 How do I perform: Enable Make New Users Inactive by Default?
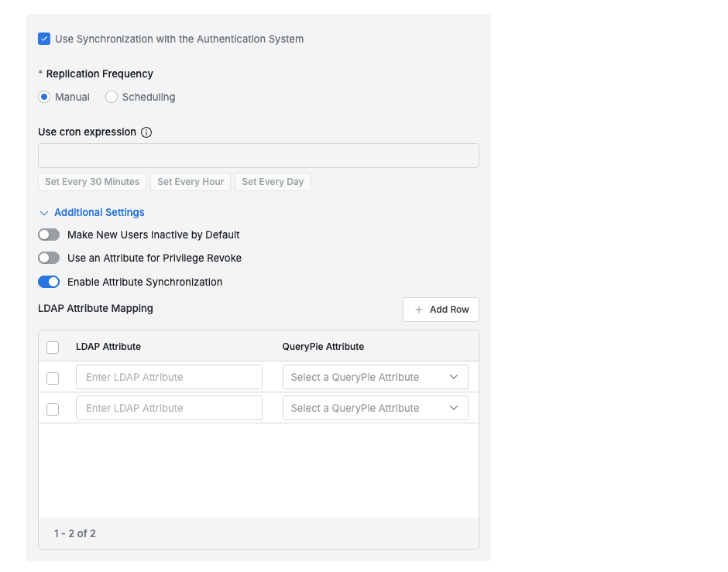tap(49, 235)
